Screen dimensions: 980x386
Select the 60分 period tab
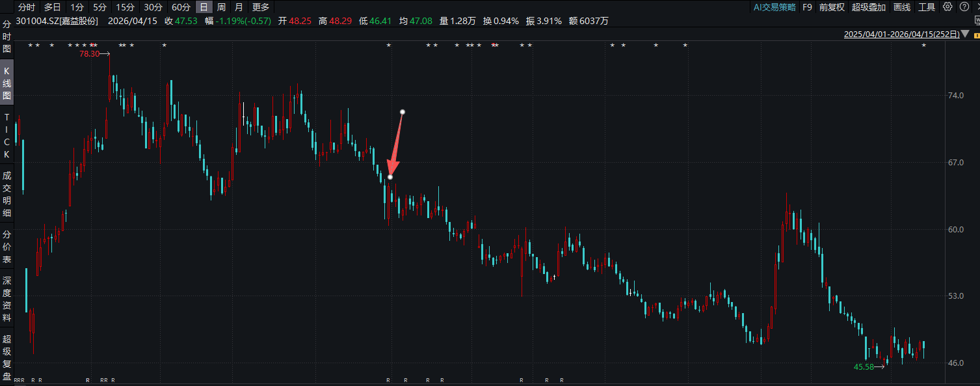click(181, 7)
